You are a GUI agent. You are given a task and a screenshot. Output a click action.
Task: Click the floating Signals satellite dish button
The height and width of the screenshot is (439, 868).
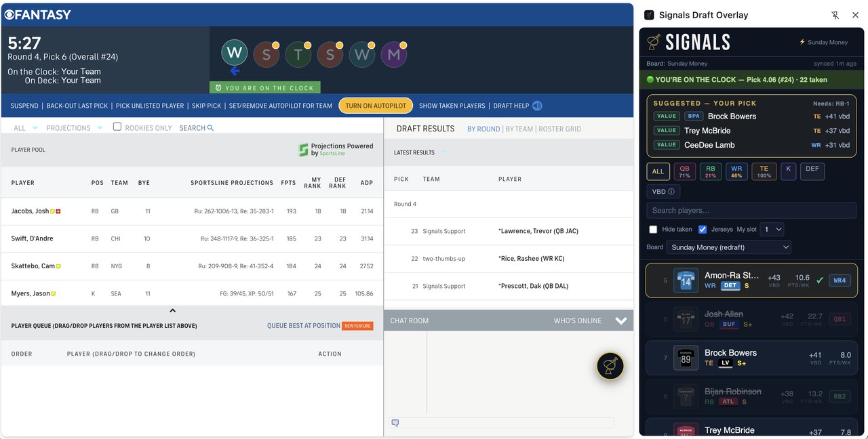(610, 366)
